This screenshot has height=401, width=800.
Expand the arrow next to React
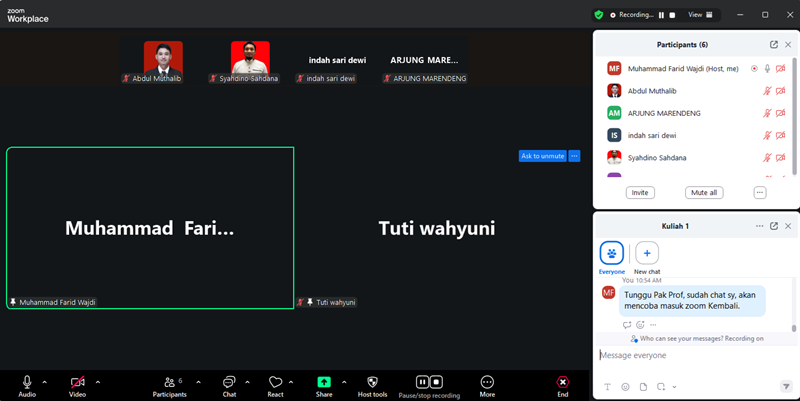pyautogui.click(x=291, y=382)
